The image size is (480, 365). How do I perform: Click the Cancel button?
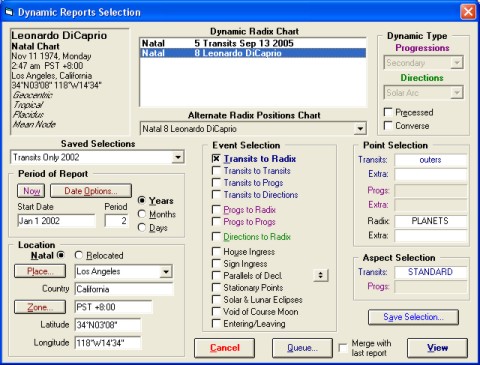coord(224,348)
